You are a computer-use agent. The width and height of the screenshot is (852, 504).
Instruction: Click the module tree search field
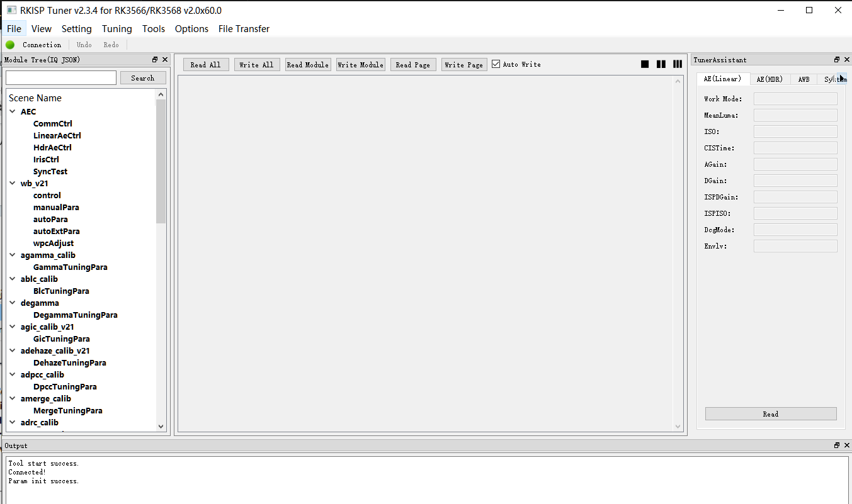point(61,78)
